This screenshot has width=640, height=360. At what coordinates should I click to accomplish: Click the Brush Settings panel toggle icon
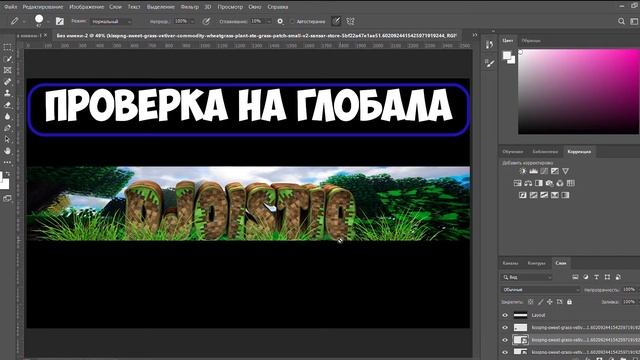60,21
